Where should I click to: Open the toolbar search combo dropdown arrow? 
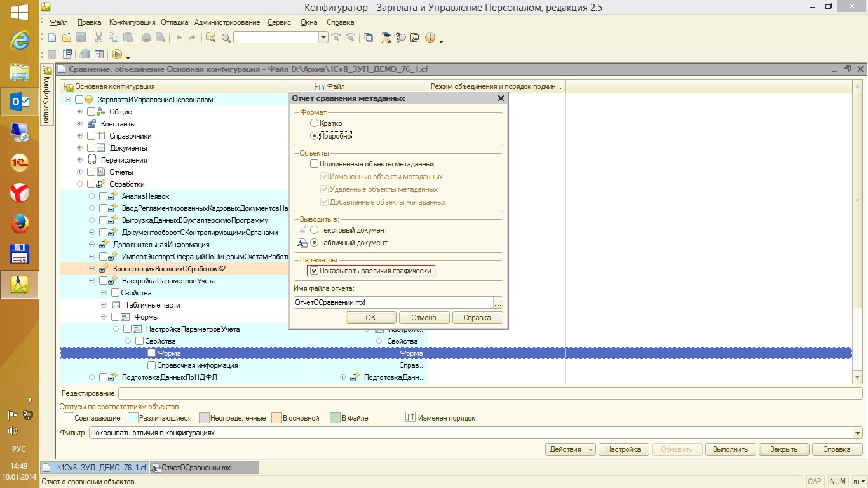click(x=323, y=38)
